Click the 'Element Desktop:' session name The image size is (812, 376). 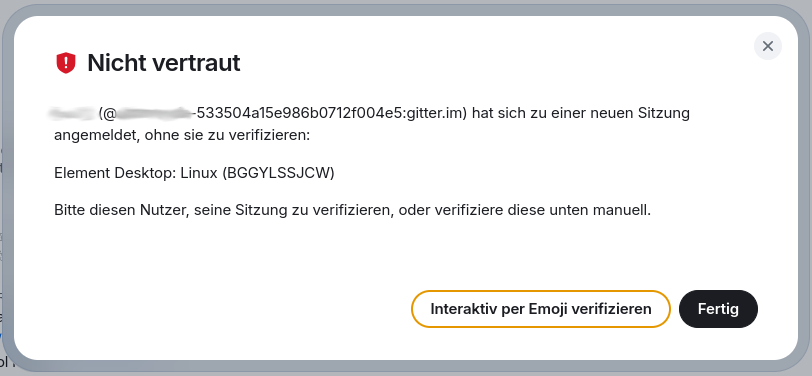(x=115, y=173)
